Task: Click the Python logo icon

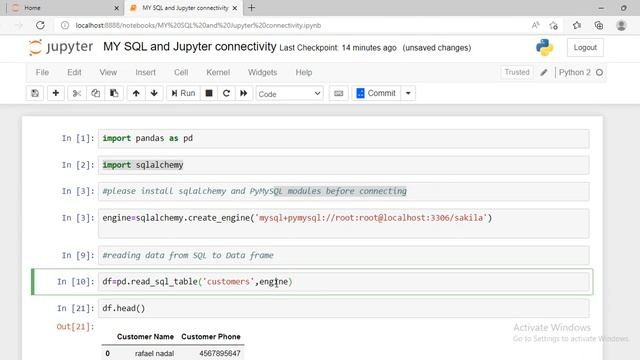Action: (544, 47)
